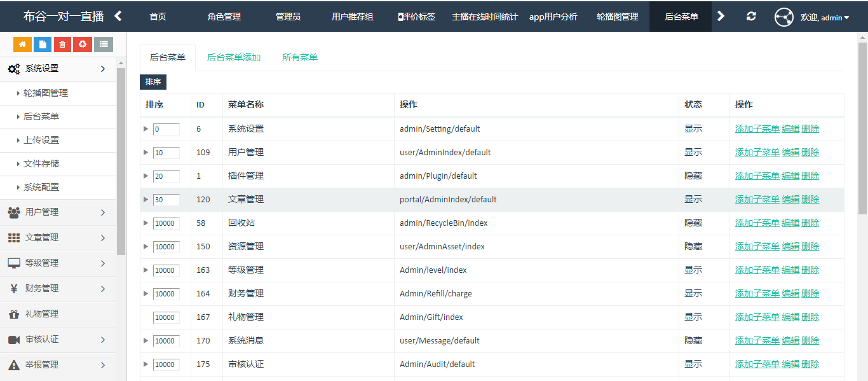Screen dimensions: 868x381
Task: Click the red trash can icon button
Action: [x=62, y=44]
